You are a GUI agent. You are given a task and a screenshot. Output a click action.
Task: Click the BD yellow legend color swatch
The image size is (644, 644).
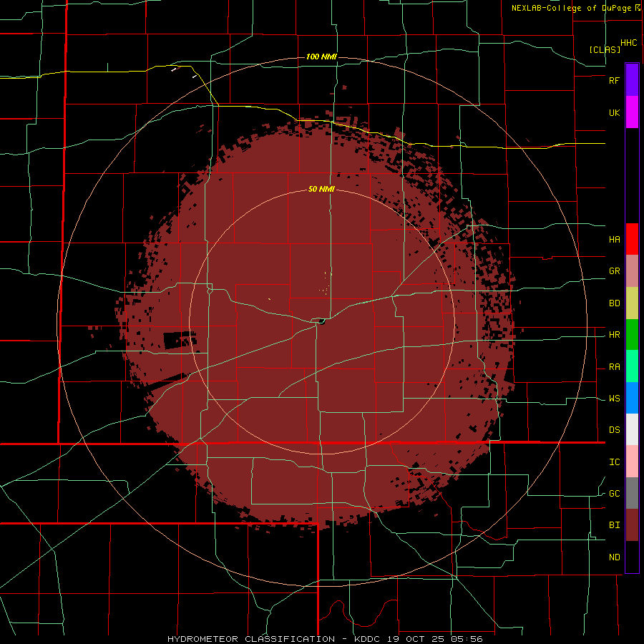pyautogui.click(x=632, y=303)
